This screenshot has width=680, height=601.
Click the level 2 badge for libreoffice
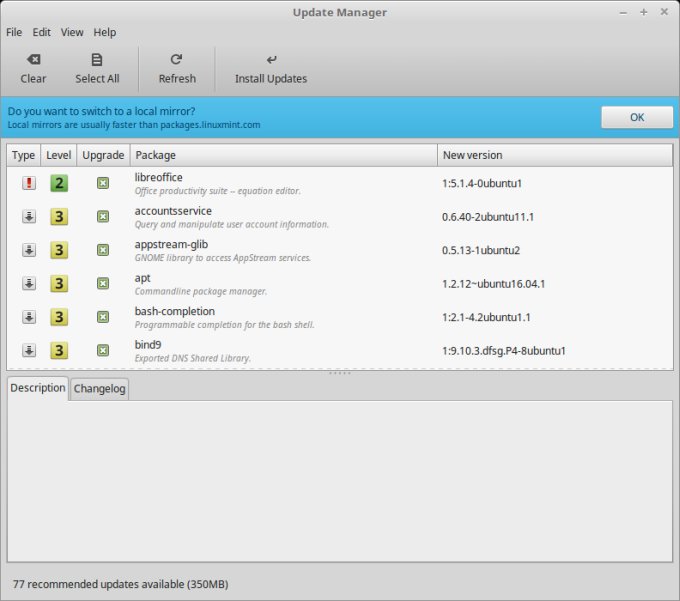coord(59,183)
